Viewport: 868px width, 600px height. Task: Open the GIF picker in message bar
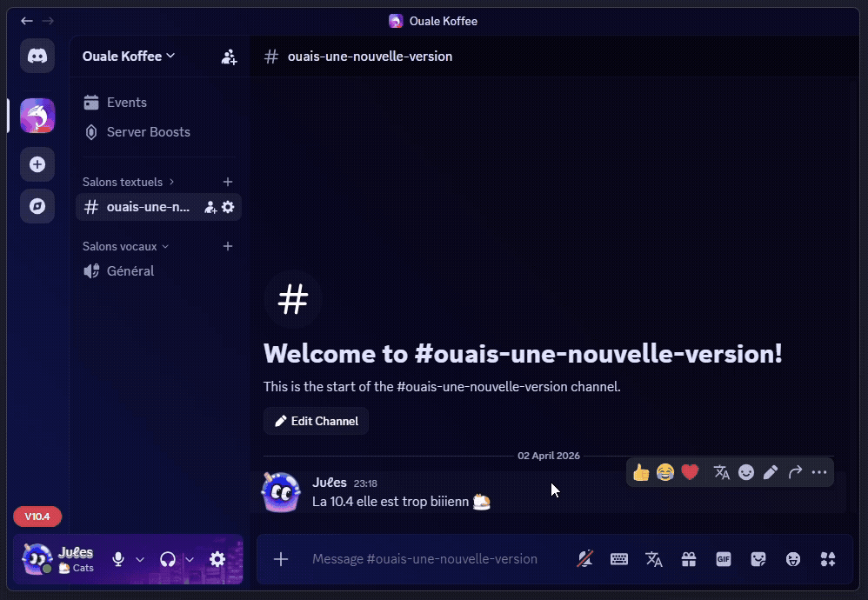723,559
